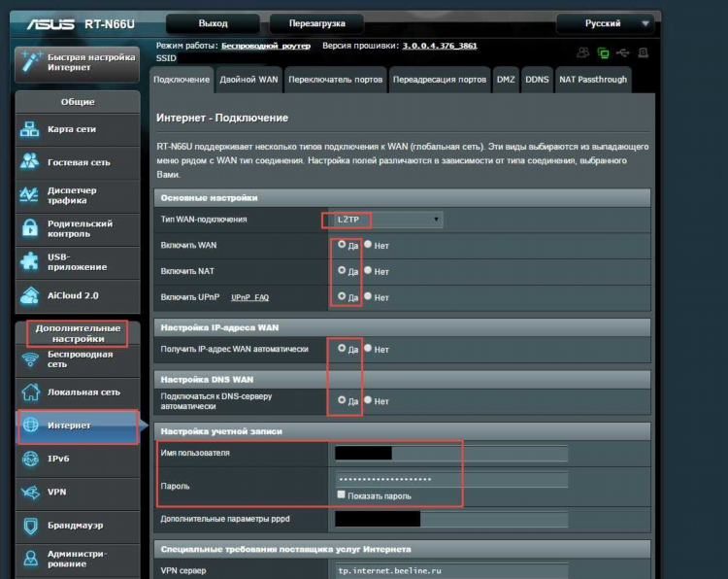Click the VPN сервер input field
Viewport: 728px width, 579px height.
(x=451, y=570)
